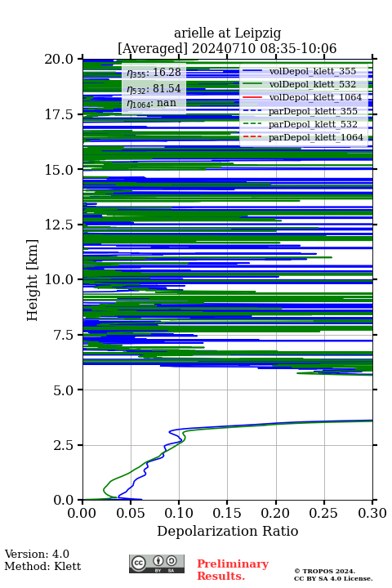Click the Method: Klett text

coord(42,566)
